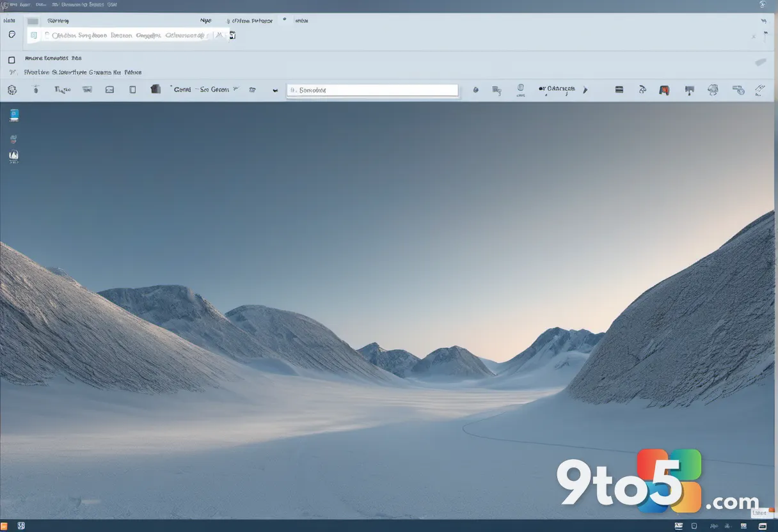
Task: Open the blue document icon on the desktop
Action: [14, 115]
